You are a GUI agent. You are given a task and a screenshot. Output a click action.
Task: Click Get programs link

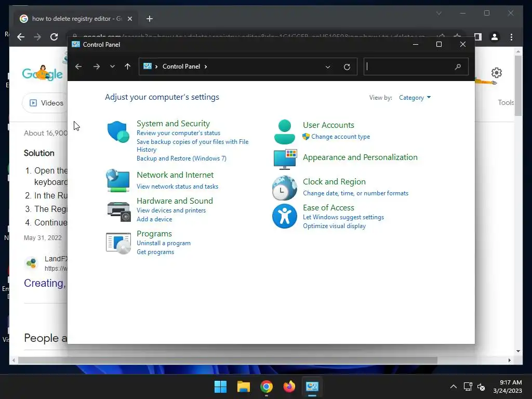(x=155, y=252)
